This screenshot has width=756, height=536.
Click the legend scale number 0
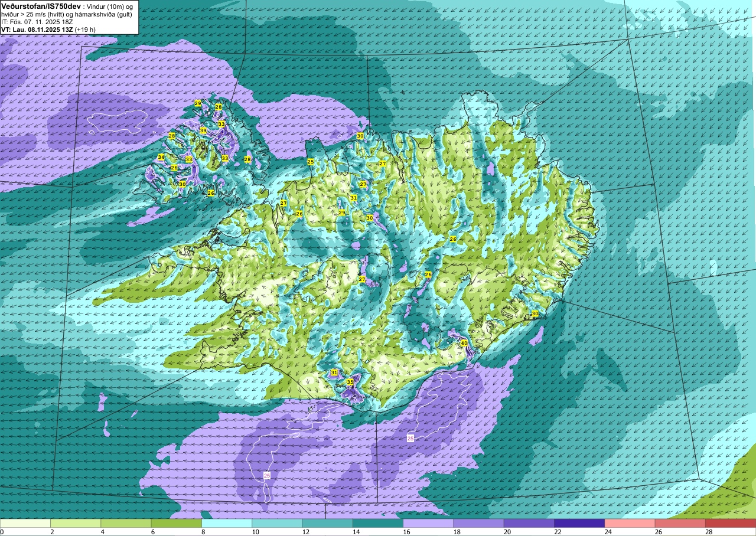coord(2,532)
